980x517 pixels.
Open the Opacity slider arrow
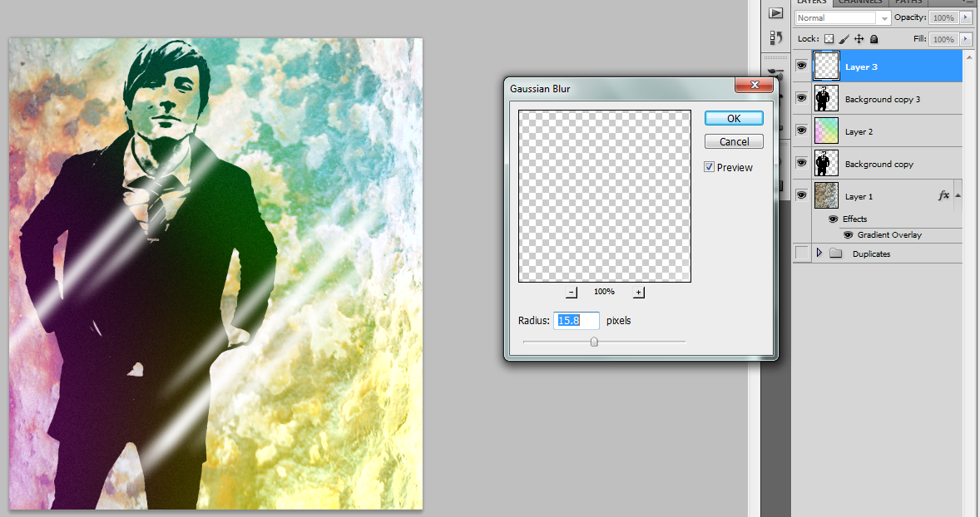pyautogui.click(x=966, y=17)
